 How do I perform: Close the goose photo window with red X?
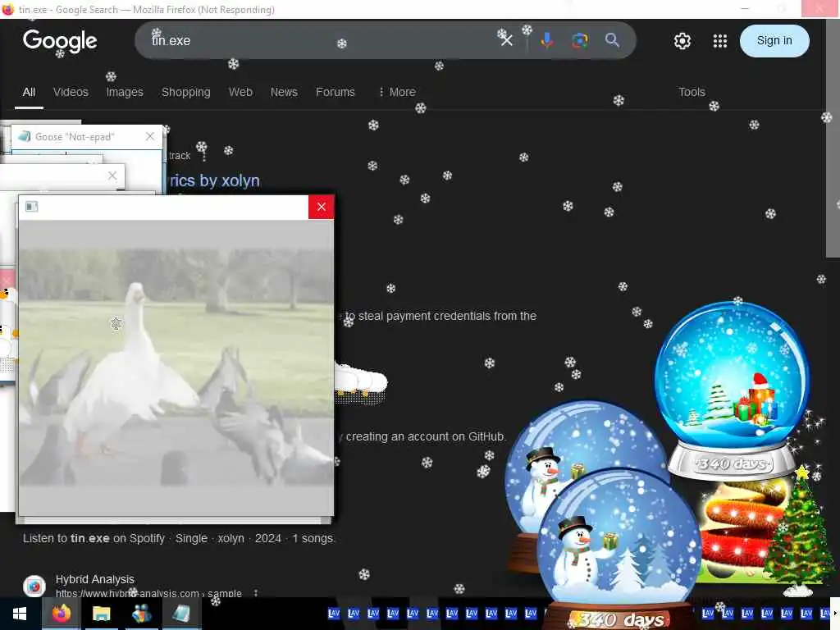point(321,207)
